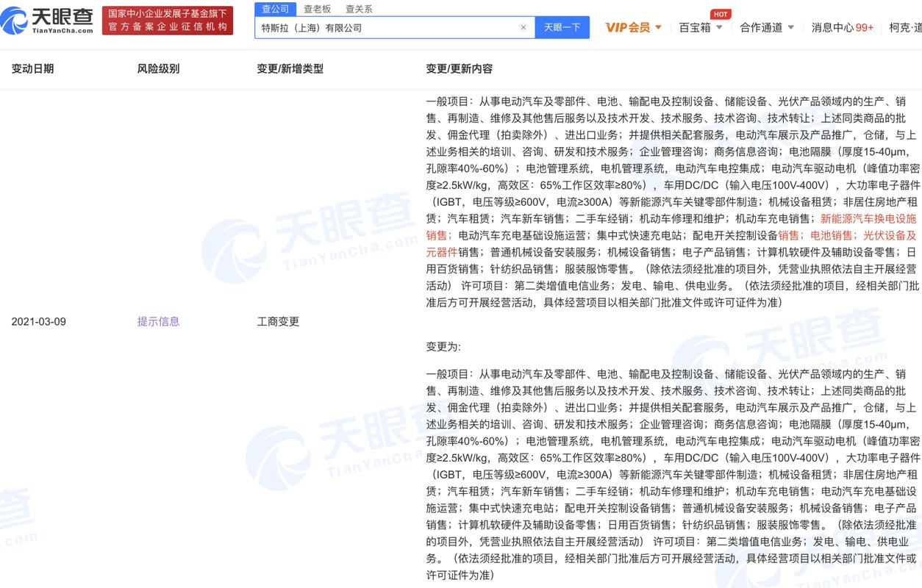The width and height of the screenshot is (922, 588).
Task: Click the 变更/更新内容 column header
Action: tap(460, 68)
